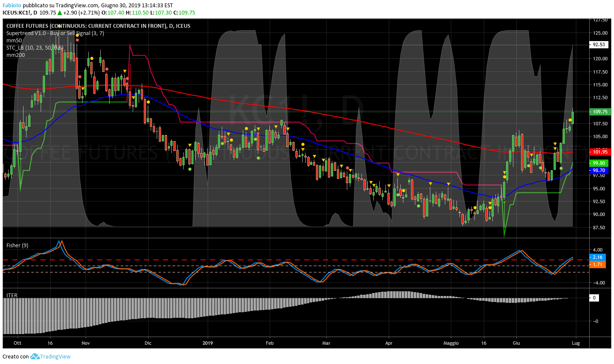Click the green up-arrow beside +2.90
The height and width of the screenshot is (364, 614).
coord(60,13)
